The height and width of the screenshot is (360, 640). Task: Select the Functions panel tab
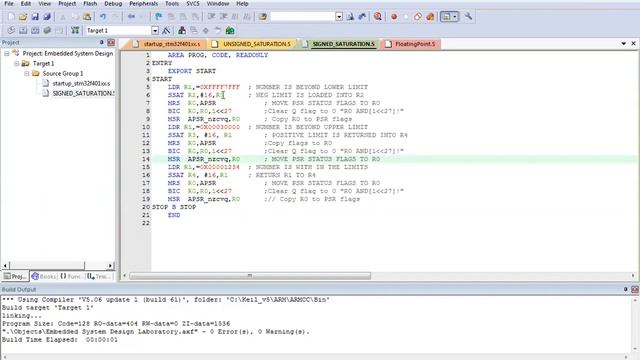pyautogui.click(x=71, y=276)
